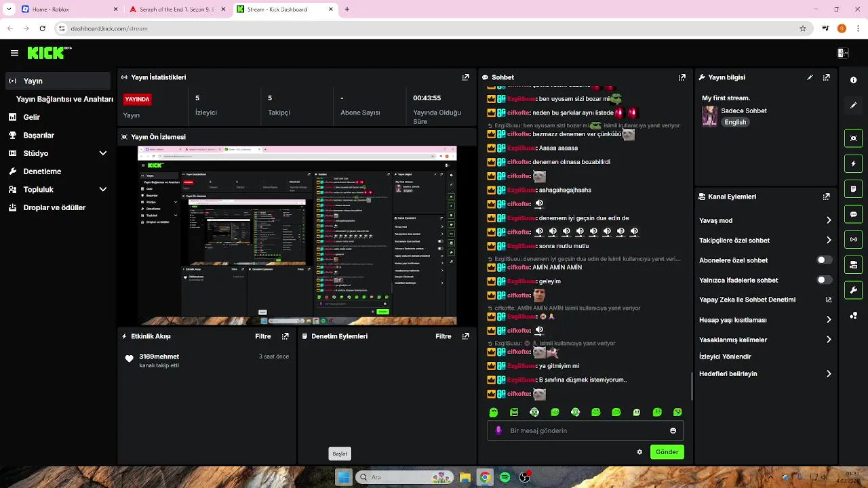Expand the Stüdyo sidebar section
Viewport: 868px width, 488px height.
[x=103, y=153]
